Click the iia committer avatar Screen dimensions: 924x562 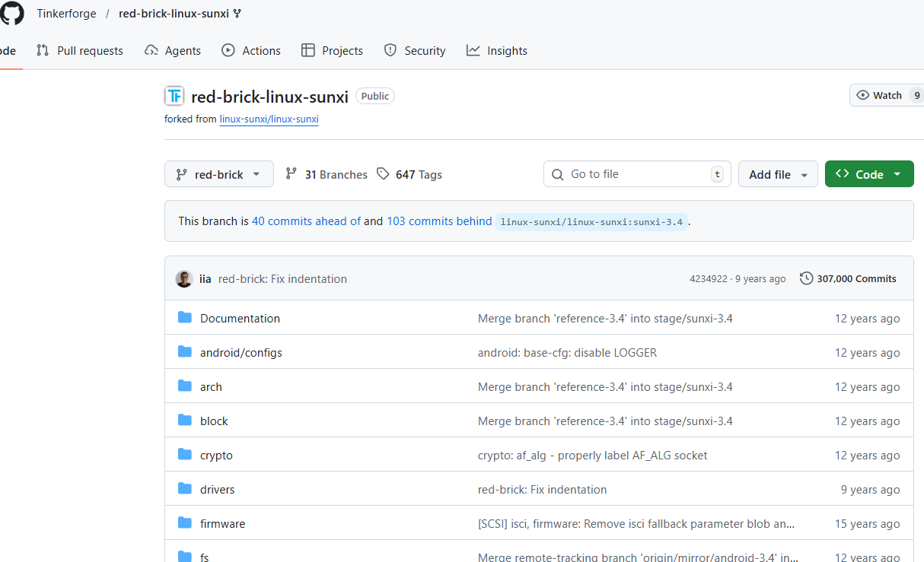coord(184,279)
